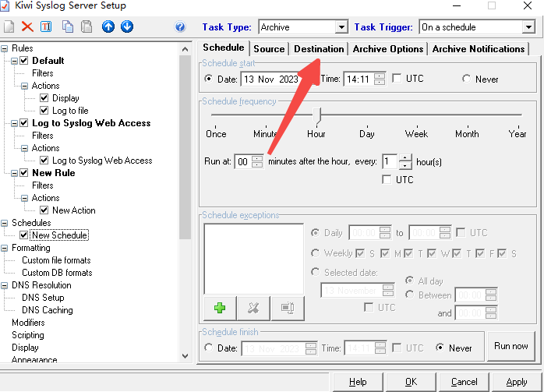Switch to the Schedule tab
The height and width of the screenshot is (392, 544).
click(224, 48)
